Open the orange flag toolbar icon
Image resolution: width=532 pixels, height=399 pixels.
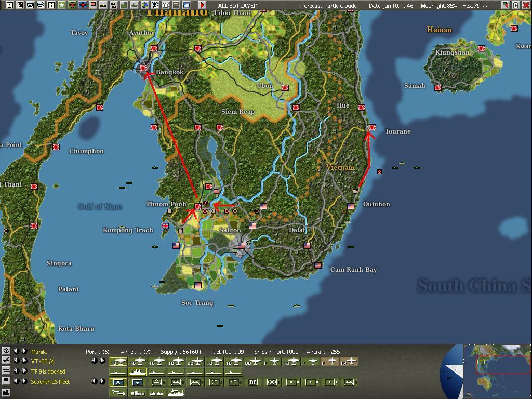click(93, 5)
